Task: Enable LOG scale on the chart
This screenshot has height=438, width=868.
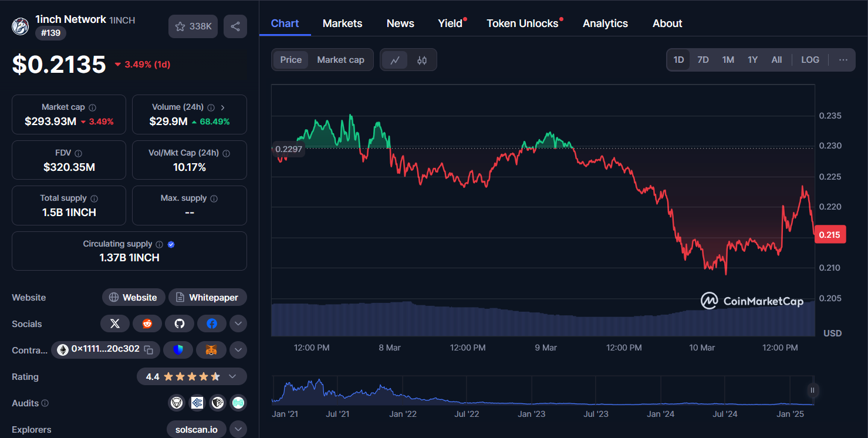Action: click(x=810, y=59)
